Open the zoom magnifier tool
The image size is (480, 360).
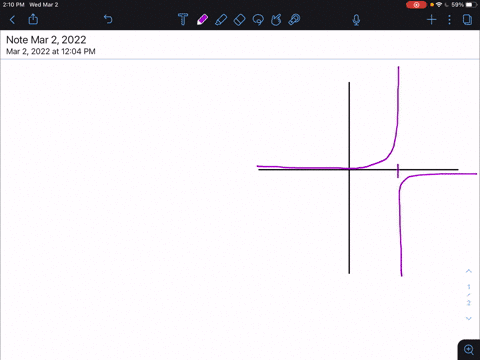469,350
